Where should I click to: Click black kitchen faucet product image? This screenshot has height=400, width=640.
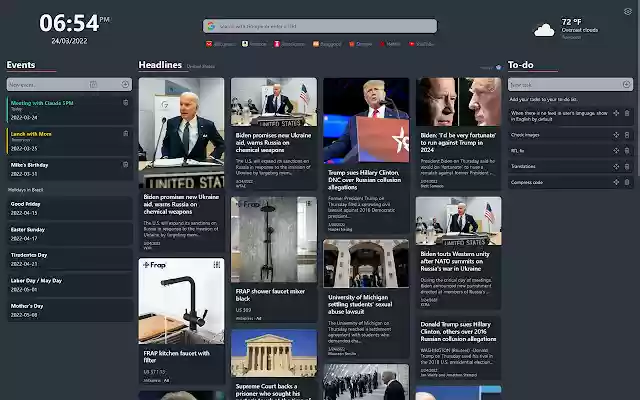pos(181,301)
